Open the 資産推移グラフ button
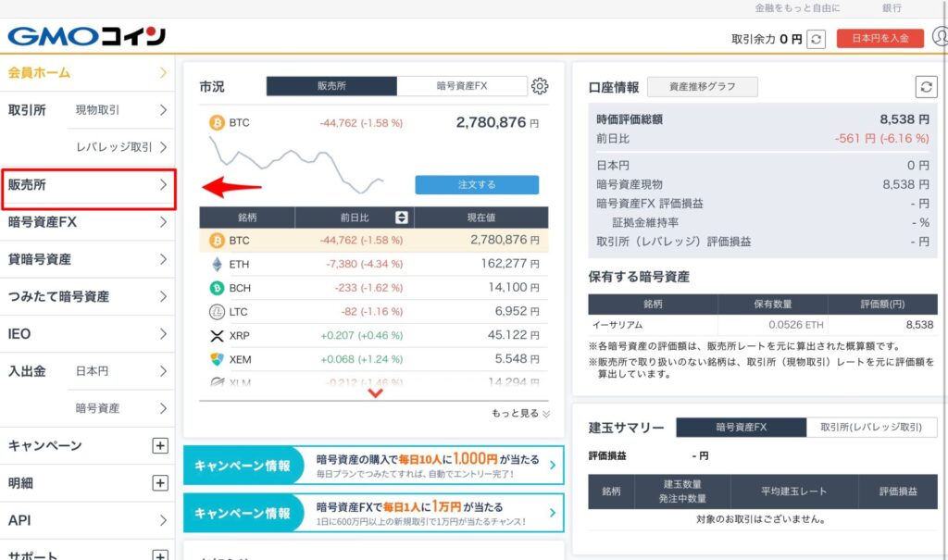This screenshot has height=560, width=948. [703, 87]
